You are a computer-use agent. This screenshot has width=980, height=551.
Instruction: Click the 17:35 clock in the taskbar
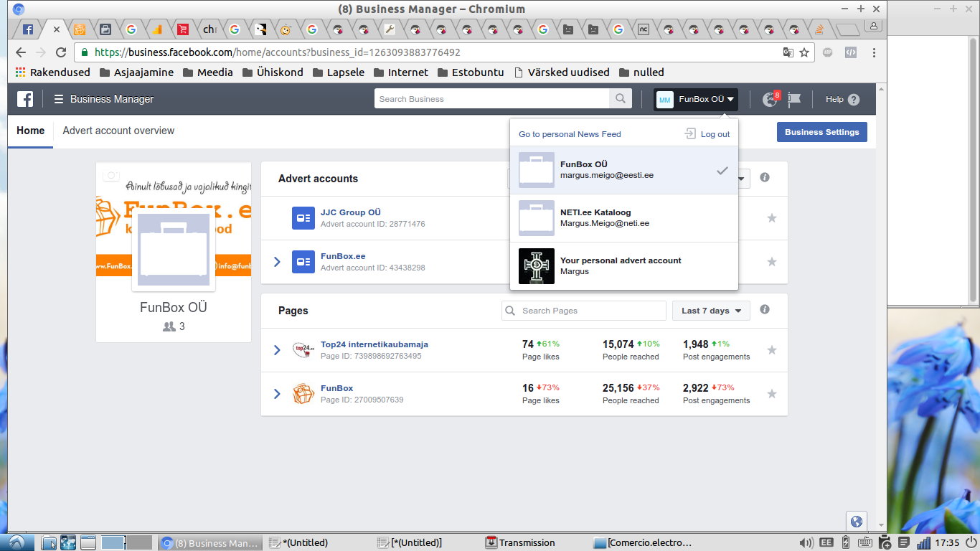(948, 542)
